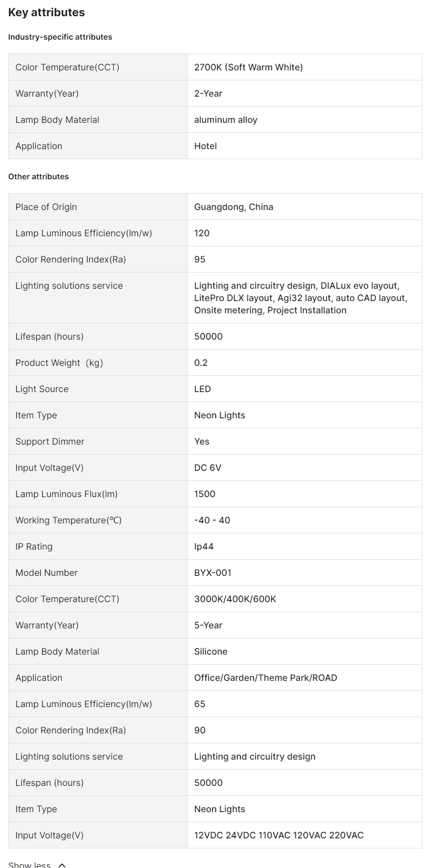The image size is (429, 868).
Task: Click the Other attributes subheading
Action: pos(39,177)
